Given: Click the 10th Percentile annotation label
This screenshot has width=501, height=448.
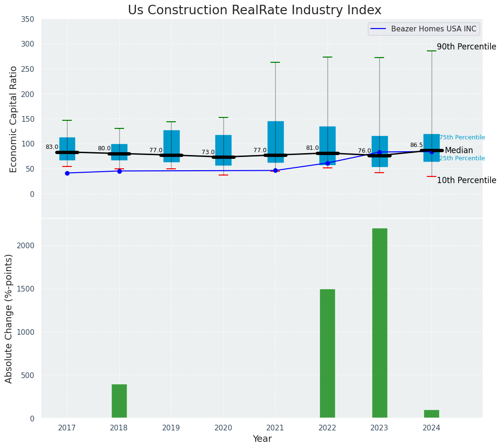Looking at the screenshot, I should [x=466, y=181].
